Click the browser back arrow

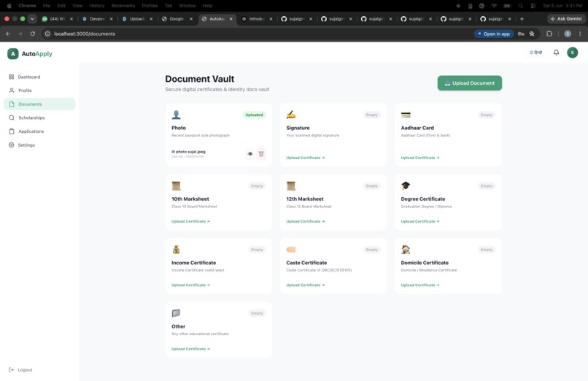click(8, 34)
